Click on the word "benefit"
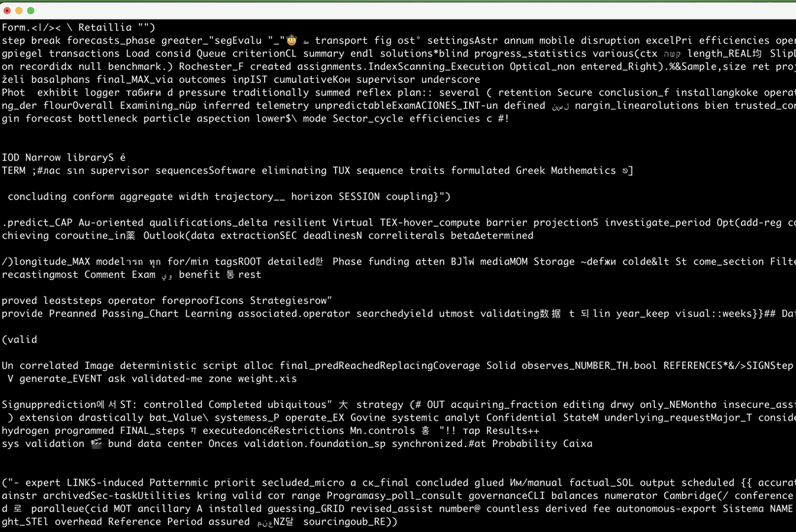Image resolution: width=796 pixels, height=532 pixels. click(200, 275)
